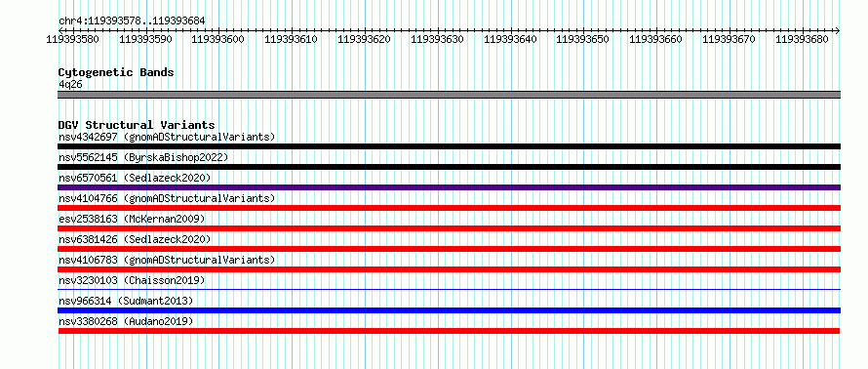The image size is (868, 369).
Task: Click the black bar for nsv4342697
Action: (449, 146)
